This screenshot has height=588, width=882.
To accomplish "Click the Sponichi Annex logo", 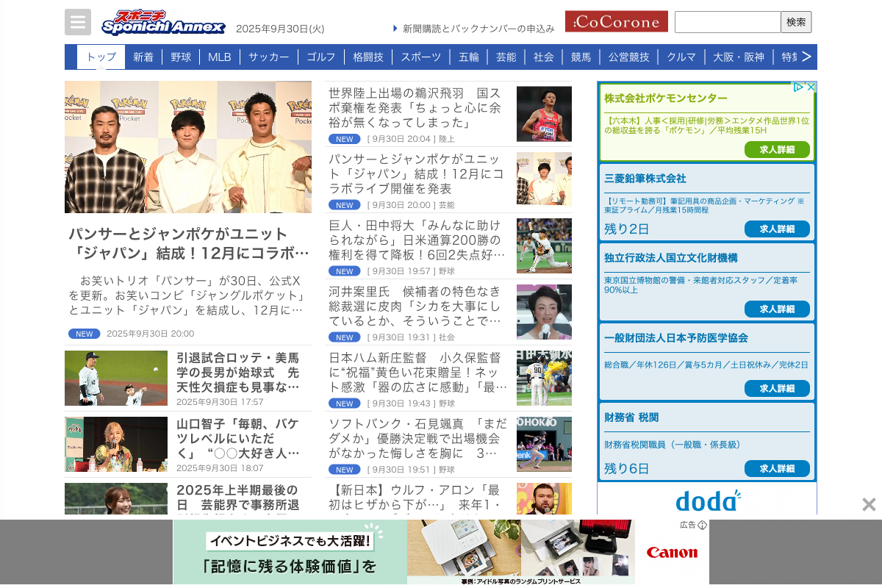I will 163,23.
